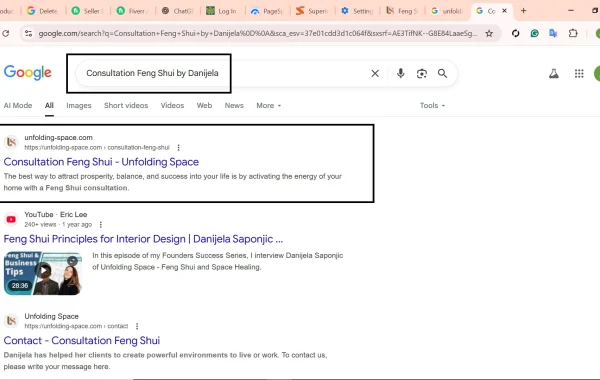This screenshot has width=600, height=380.
Task: Bookmark this page with star icon
Action: pyautogui.click(x=489, y=34)
